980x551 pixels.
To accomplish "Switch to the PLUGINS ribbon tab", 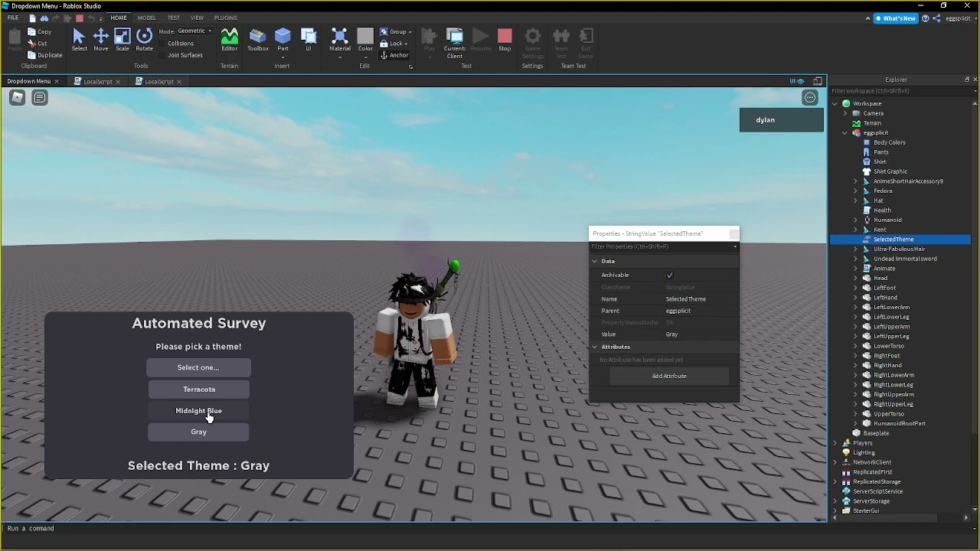I will 226,18.
